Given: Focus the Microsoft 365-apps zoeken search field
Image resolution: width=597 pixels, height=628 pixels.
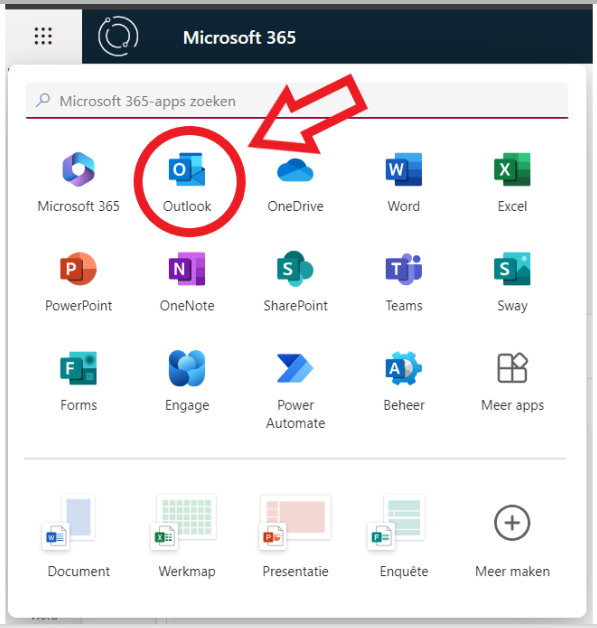Looking at the screenshot, I should [x=297, y=101].
